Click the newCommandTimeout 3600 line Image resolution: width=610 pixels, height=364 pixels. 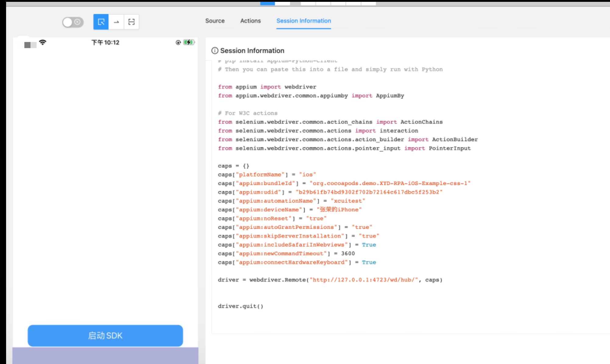point(286,254)
